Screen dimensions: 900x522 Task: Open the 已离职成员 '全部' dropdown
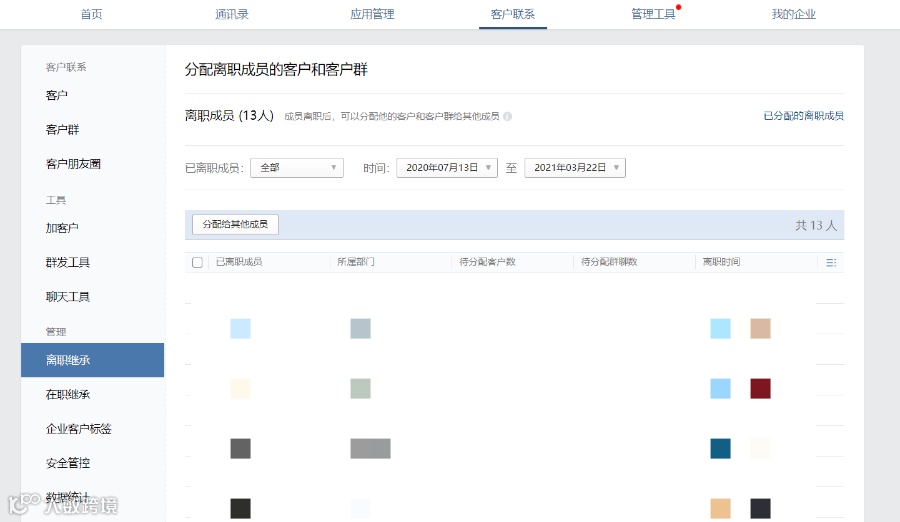click(x=297, y=168)
